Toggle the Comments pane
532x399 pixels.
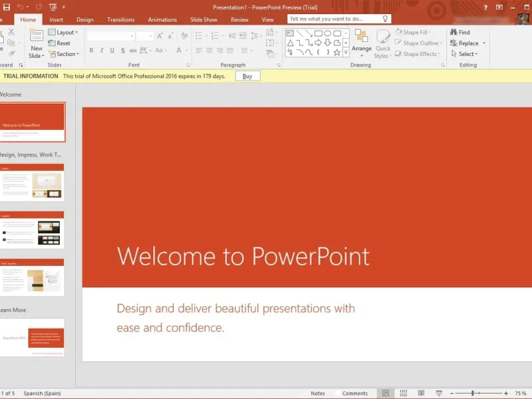pos(354,393)
